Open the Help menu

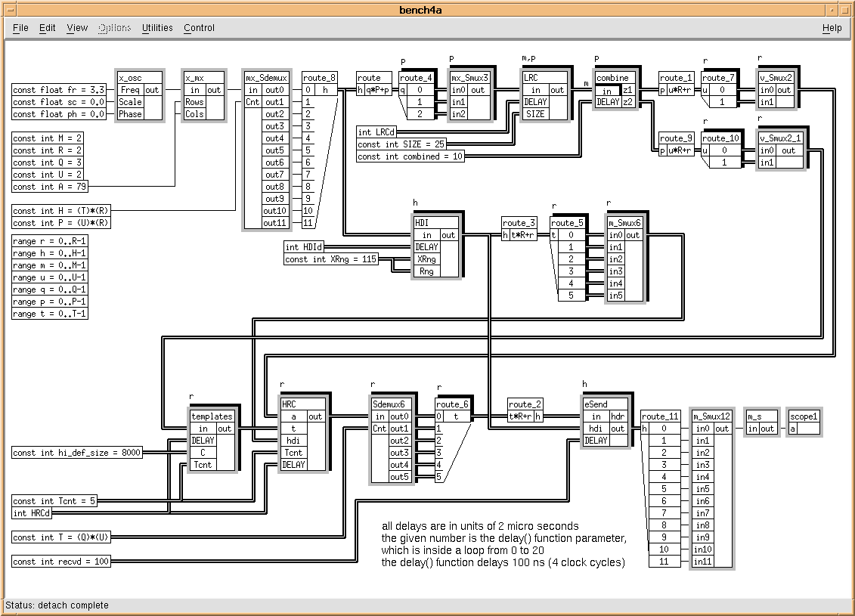(x=832, y=28)
